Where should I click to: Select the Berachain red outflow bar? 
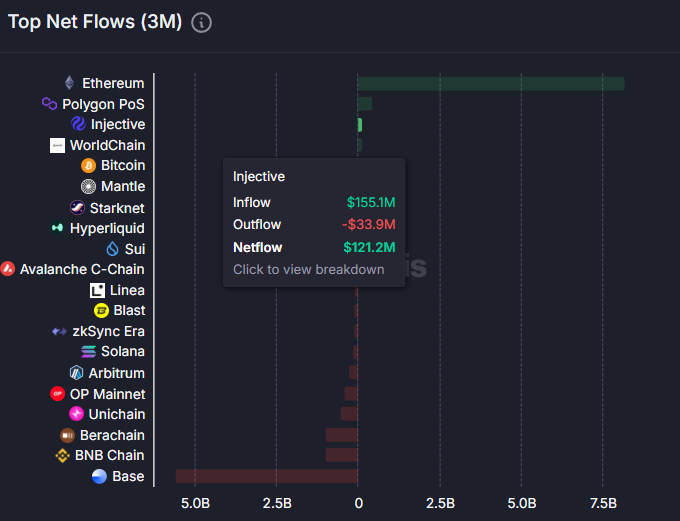[x=342, y=435]
